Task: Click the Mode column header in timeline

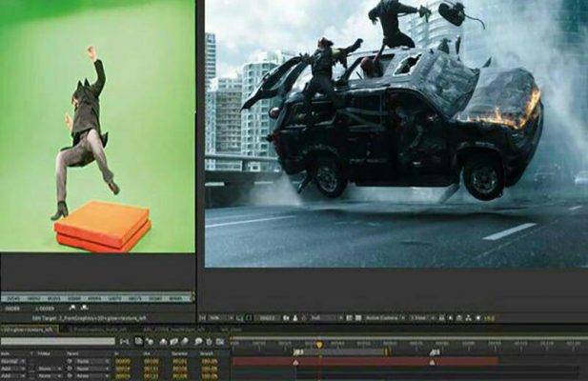Action: click(x=6, y=353)
